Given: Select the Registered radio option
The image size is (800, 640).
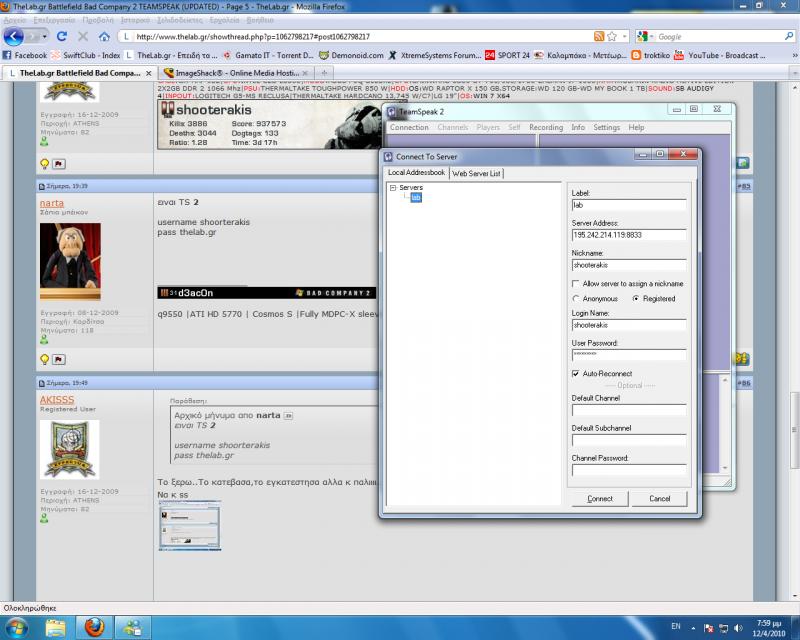Looking at the screenshot, I should click(636, 299).
